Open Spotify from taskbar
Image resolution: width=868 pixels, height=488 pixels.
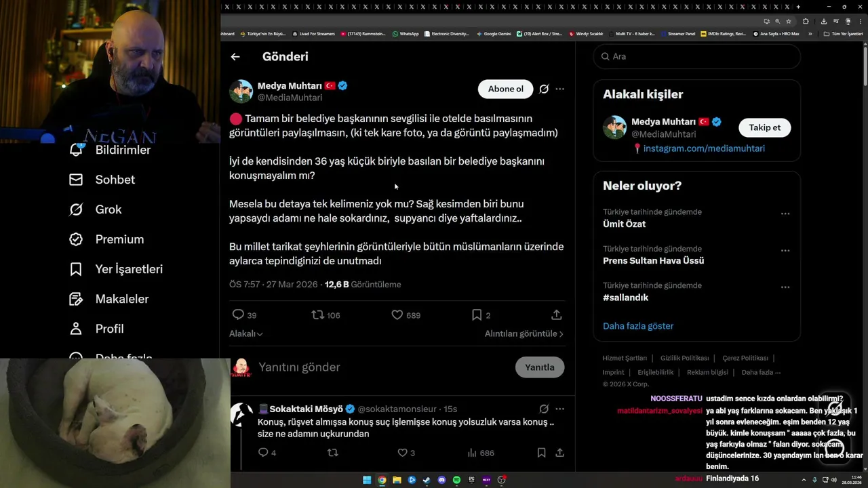[x=456, y=480]
